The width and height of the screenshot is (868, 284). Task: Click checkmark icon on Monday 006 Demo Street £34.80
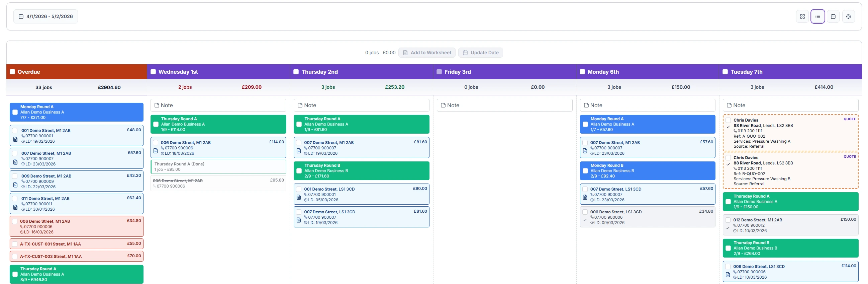585,220
